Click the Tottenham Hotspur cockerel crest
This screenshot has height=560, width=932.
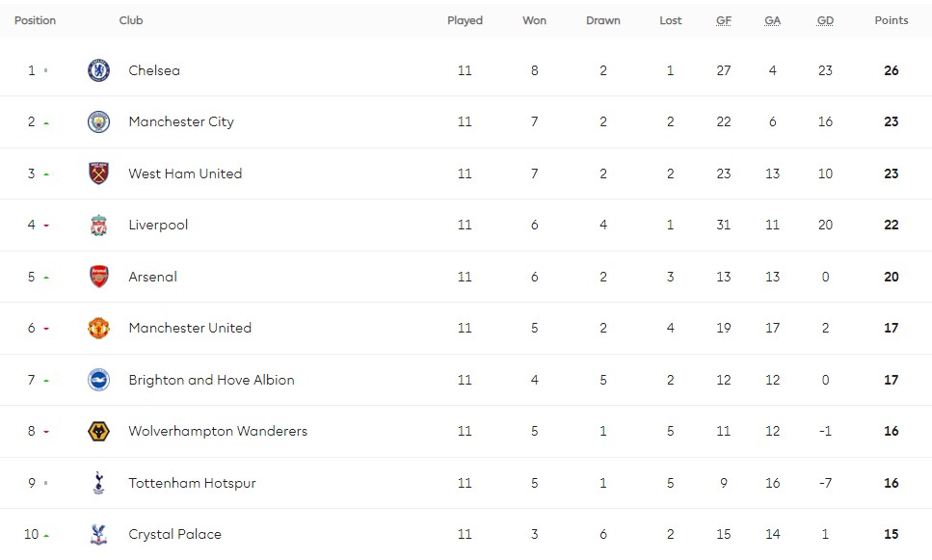(98, 483)
